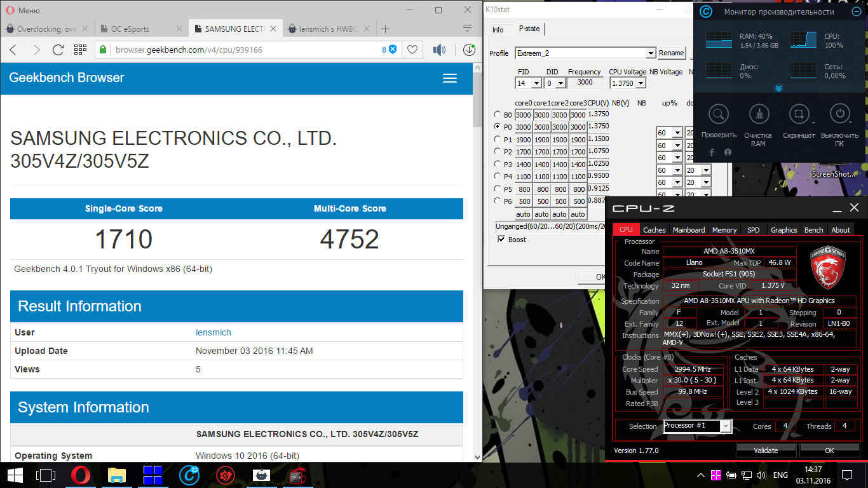Click the Validate button in CPU-Z
868x488 pixels.
pyautogui.click(x=766, y=451)
